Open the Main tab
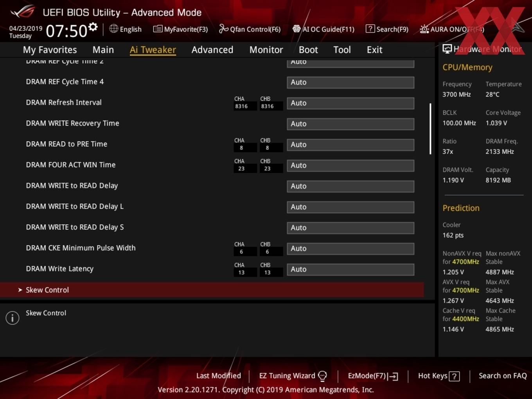 pyautogui.click(x=103, y=50)
